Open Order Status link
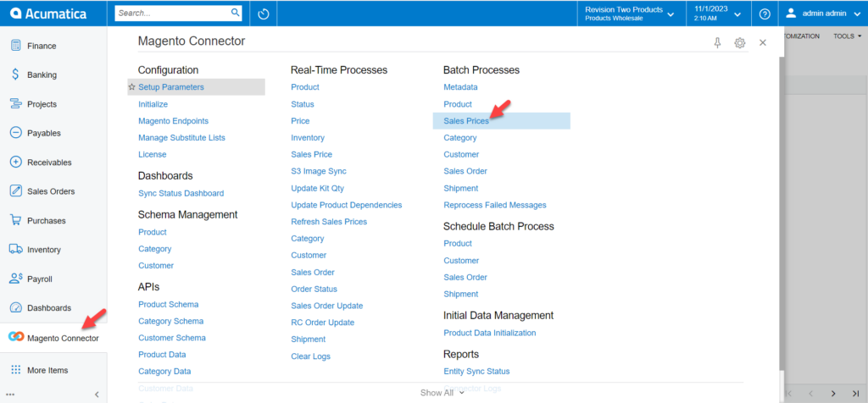 click(314, 289)
